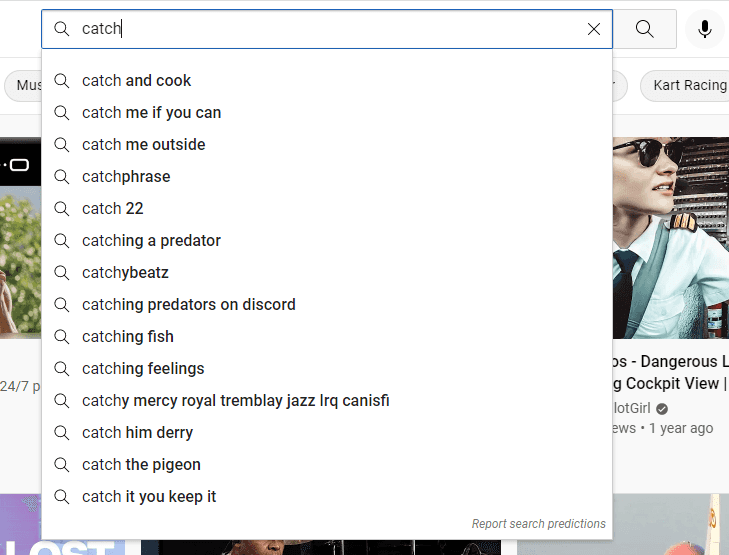Pick "catching a predator" suggestion
729x555 pixels.
pyautogui.click(x=151, y=241)
